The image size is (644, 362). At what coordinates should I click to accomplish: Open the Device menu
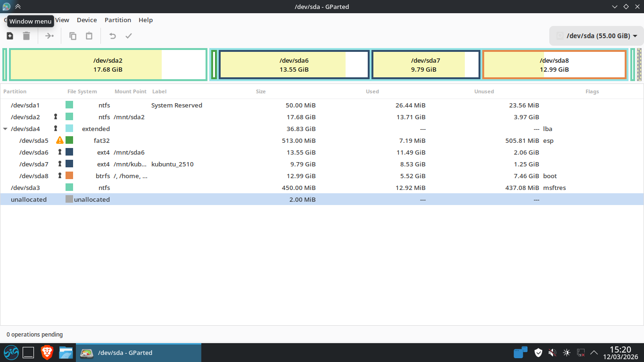point(87,20)
